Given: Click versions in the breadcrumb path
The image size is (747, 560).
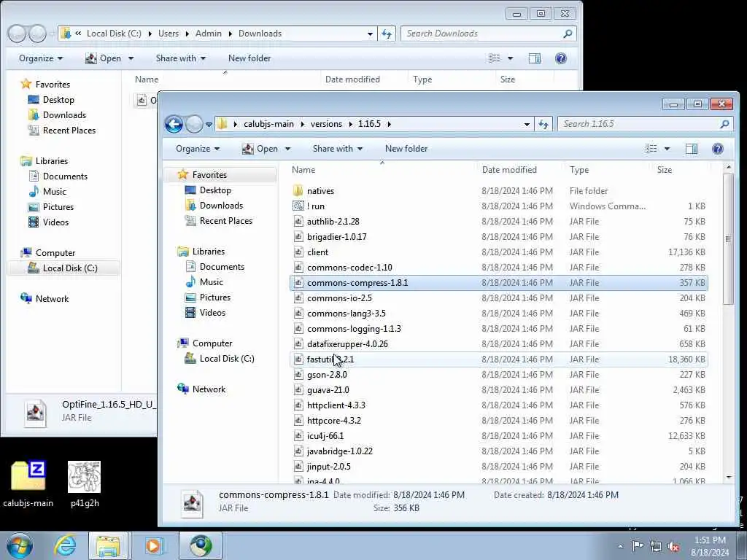Looking at the screenshot, I should [x=326, y=124].
